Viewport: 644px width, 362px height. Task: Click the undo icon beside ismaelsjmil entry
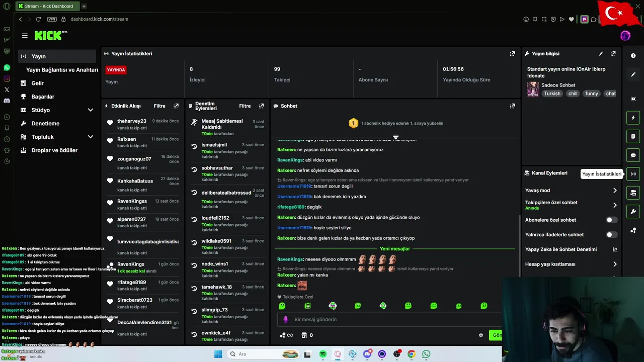click(194, 147)
